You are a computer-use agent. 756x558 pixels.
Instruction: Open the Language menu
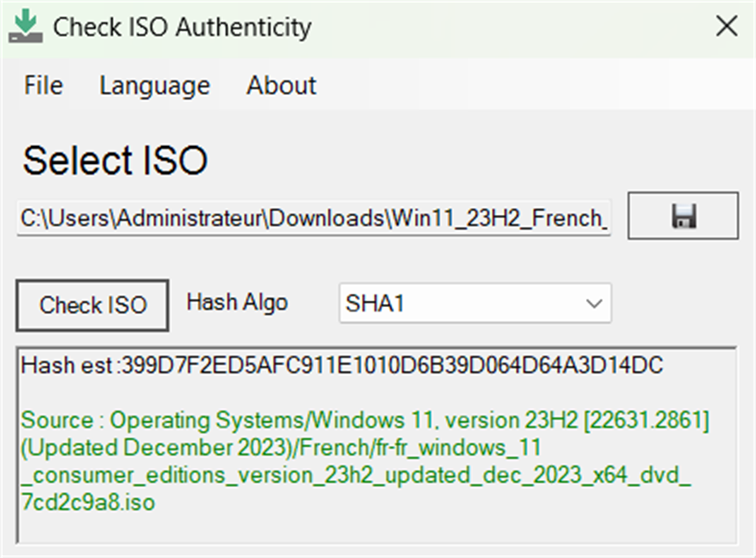[x=154, y=87]
